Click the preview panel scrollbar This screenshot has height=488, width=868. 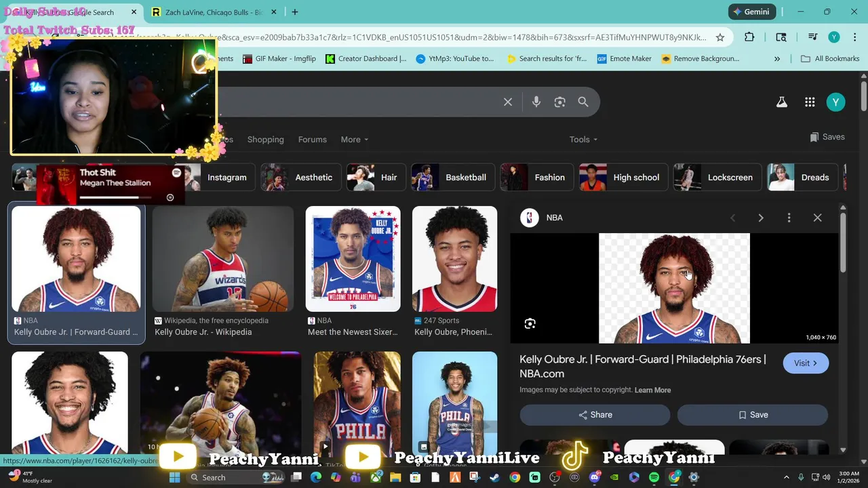click(x=843, y=244)
